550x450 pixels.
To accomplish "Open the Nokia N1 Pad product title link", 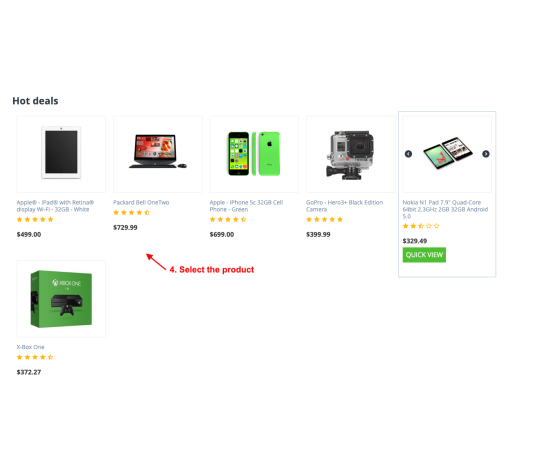I will pos(445,209).
